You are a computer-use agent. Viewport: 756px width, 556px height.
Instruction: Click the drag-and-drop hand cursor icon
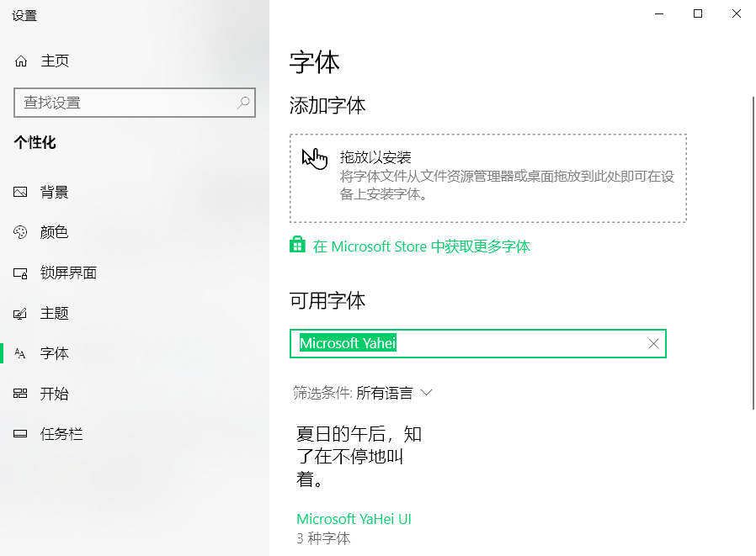click(314, 158)
